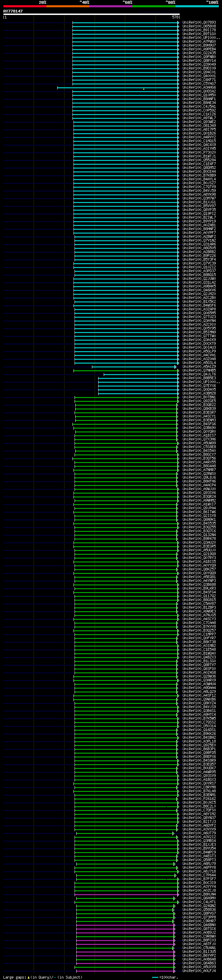Click label UniRef100_A3AHG6
Image resolution: width=222 pixels, height=980 pixels.
click(199, 88)
